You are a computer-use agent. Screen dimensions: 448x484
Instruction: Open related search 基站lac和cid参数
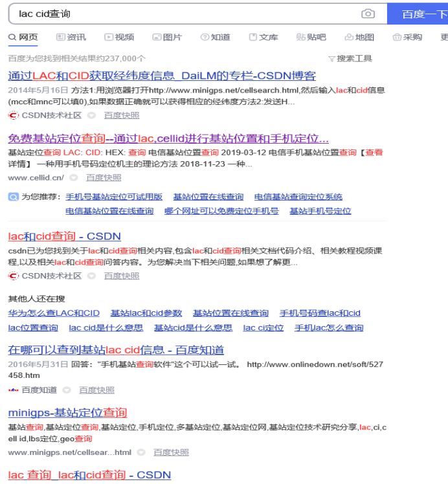(146, 313)
